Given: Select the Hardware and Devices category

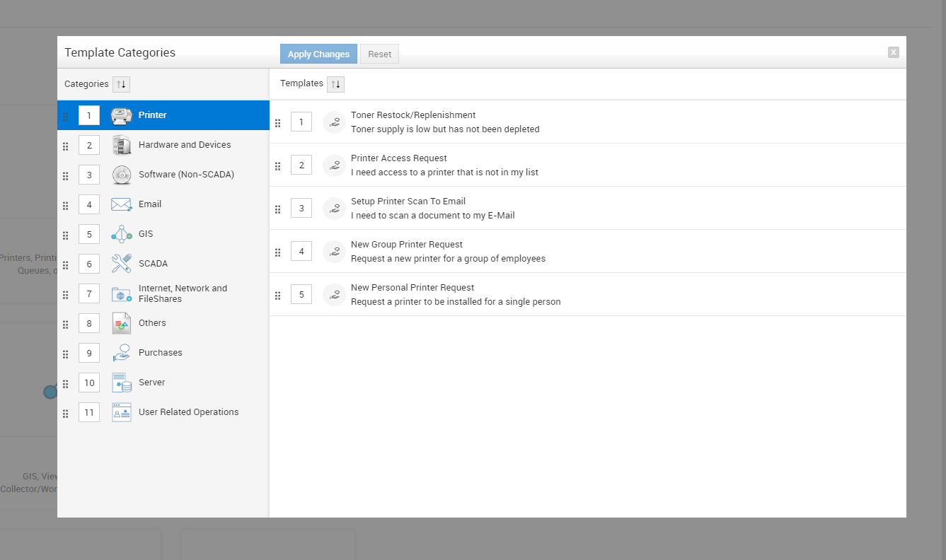Looking at the screenshot, I should tap(163, 145).
